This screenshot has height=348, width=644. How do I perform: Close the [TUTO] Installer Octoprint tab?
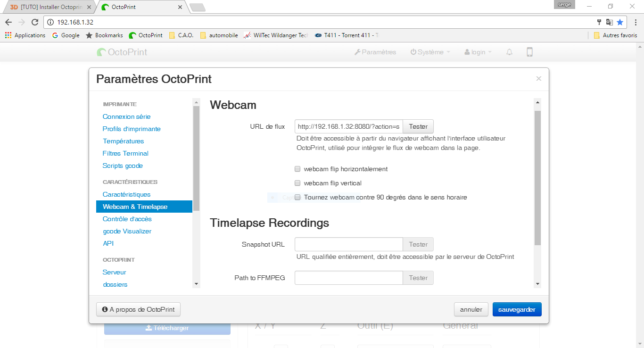pyautogui.click(x=89, y=7)
